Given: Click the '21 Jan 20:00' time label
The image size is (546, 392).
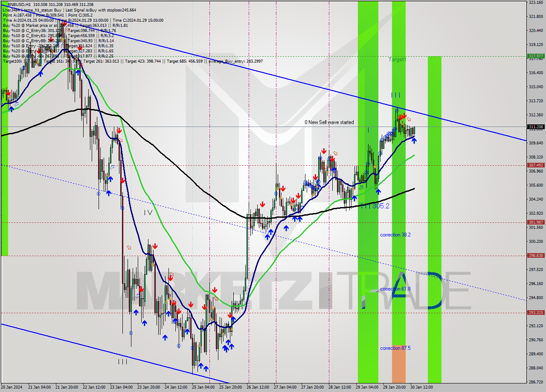Looking at the screenshot, I should pos(67,387).
